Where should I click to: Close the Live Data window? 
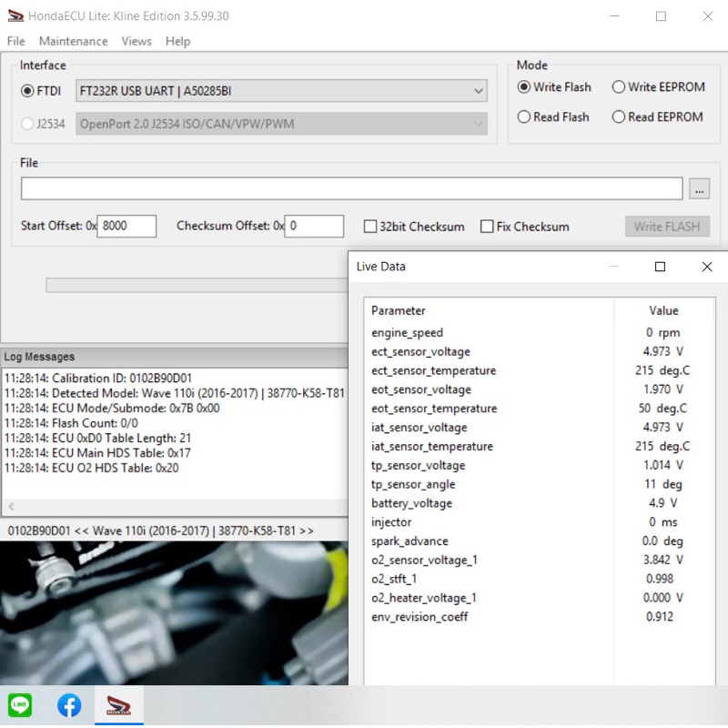click(707, 267)
